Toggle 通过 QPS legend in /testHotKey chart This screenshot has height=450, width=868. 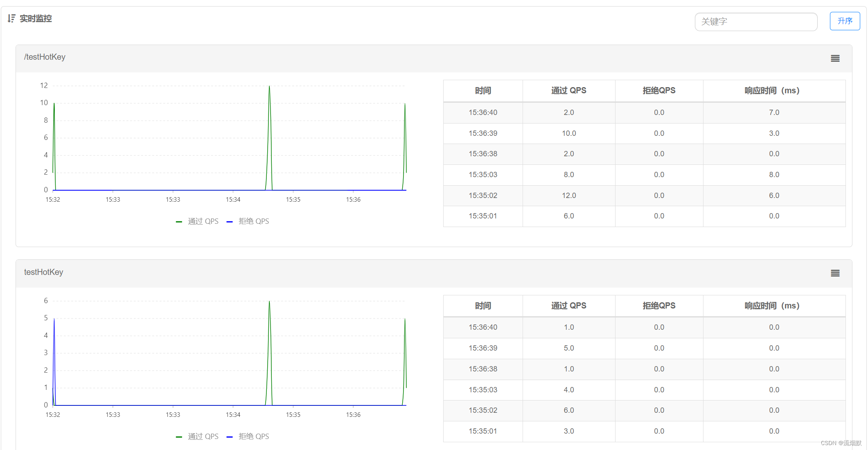tap(197, 221)
